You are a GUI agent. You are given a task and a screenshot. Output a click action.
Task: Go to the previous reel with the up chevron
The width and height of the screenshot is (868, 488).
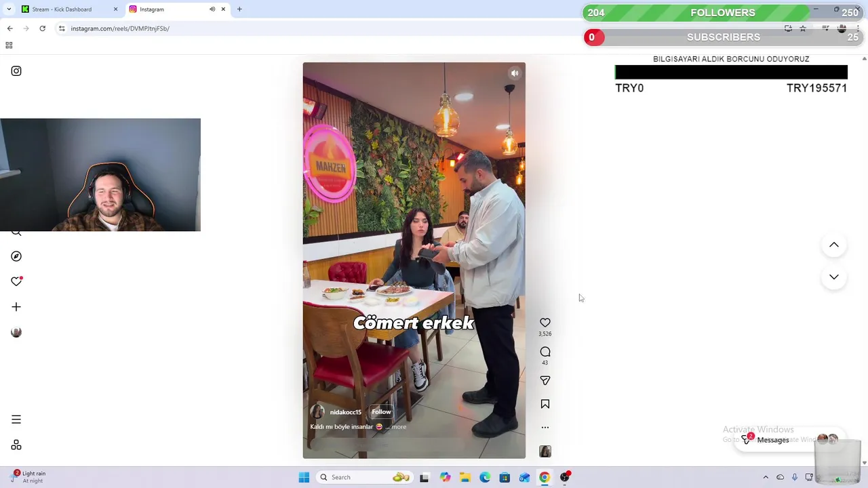pyautogui.click(x=834, y=245)
